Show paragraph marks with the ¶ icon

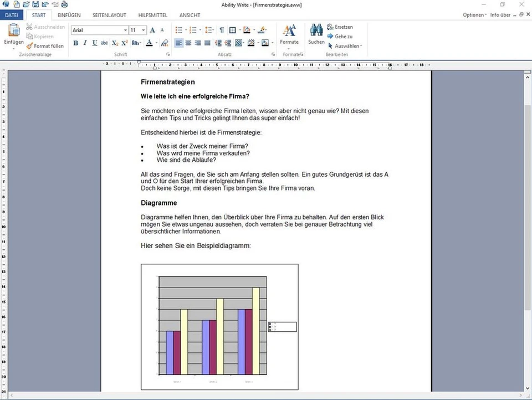click(x=222, y=30)
